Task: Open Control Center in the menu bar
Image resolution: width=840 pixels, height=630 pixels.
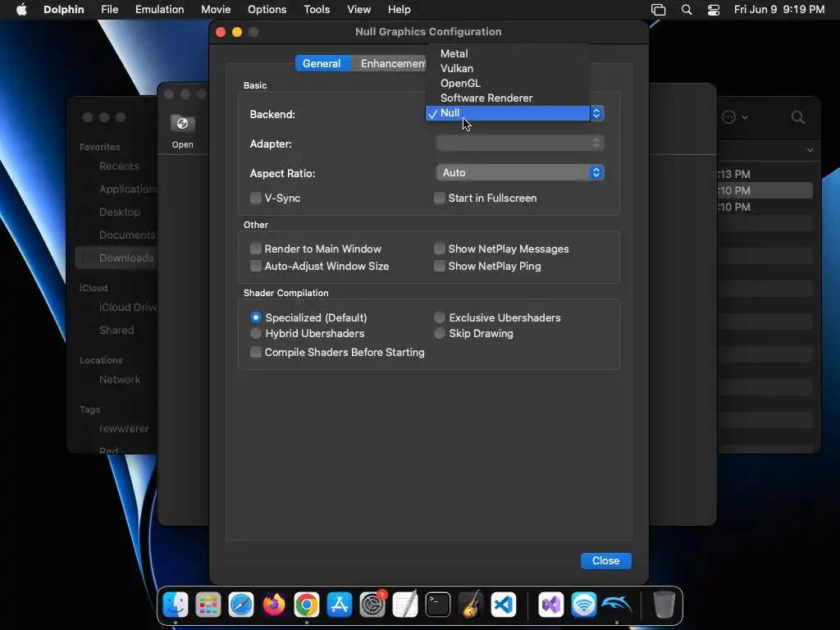Action: point(714,10)
